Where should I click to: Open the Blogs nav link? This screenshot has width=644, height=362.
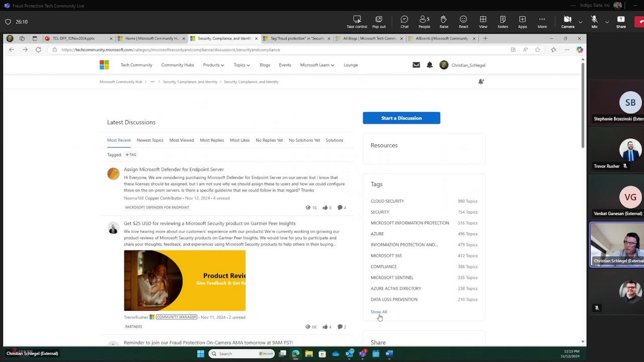pos(265,65)
